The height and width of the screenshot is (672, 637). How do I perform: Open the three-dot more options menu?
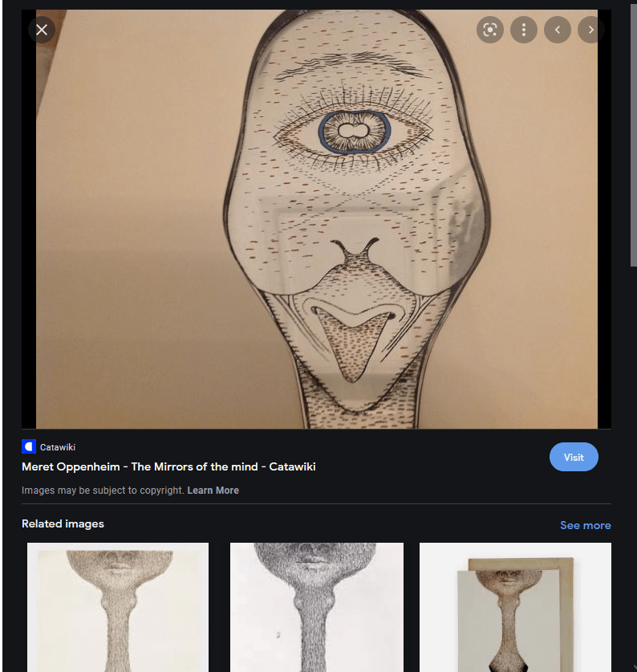(x=523, y=30)
